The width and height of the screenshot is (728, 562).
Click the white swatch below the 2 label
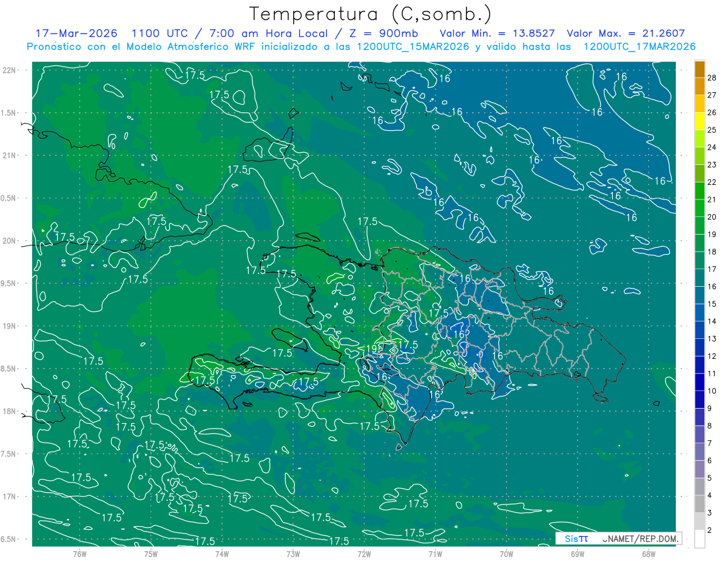click(699, 539)
